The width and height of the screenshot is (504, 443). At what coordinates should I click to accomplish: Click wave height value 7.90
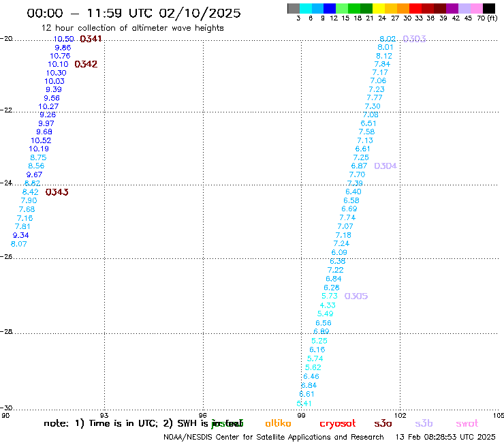[x=29, y=201]
